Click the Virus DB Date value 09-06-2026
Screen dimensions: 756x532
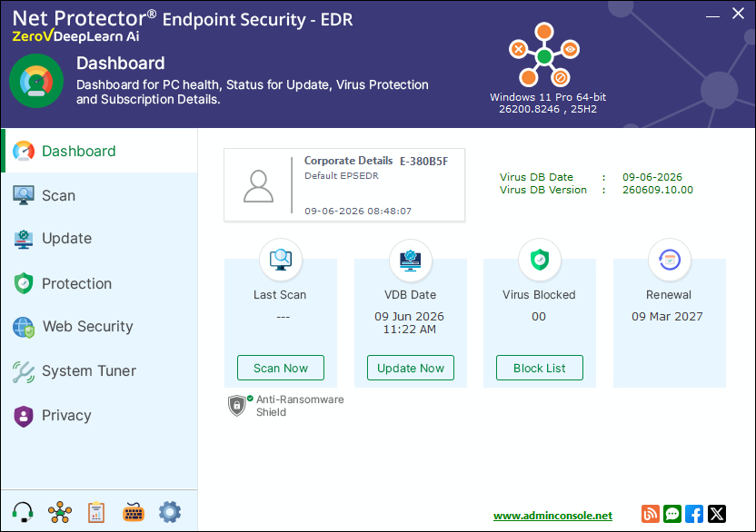652,177
